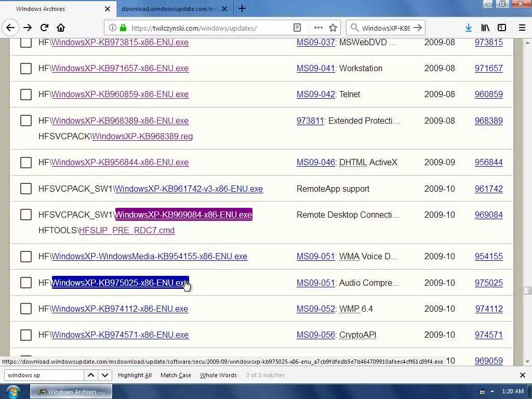This screenshot has width=532, height=399.
Task: Go back to the previous page
Action: (10, 28)
